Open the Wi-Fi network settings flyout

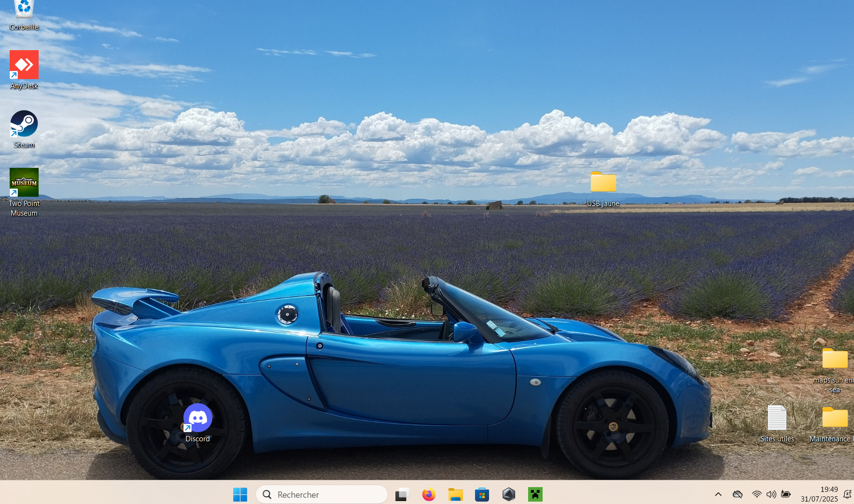(756, 494)
